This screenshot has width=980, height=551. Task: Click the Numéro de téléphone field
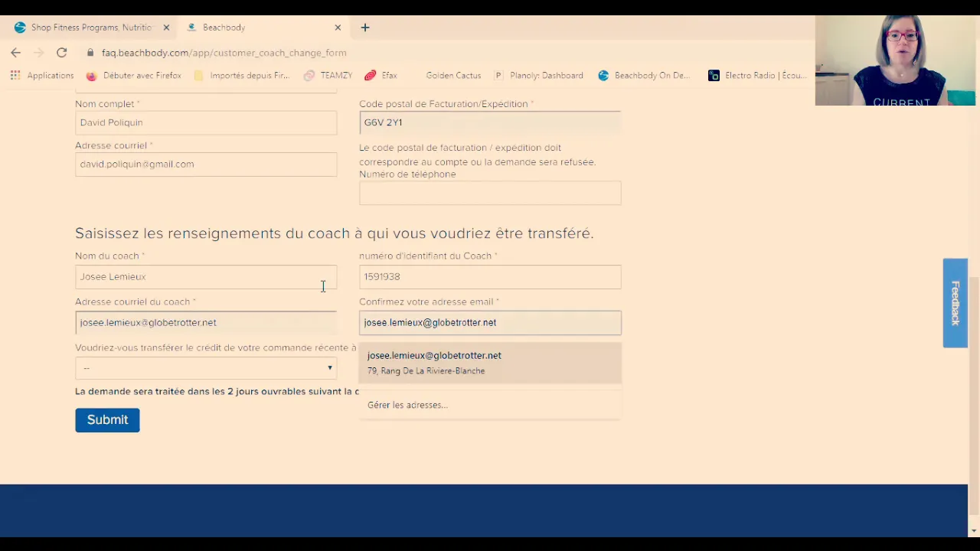point(490,193)
